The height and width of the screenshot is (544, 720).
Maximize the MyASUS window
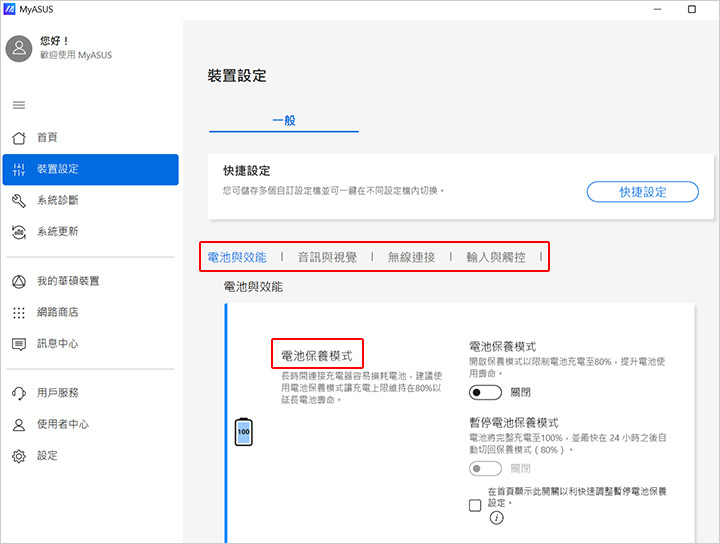tap(692, 9)
